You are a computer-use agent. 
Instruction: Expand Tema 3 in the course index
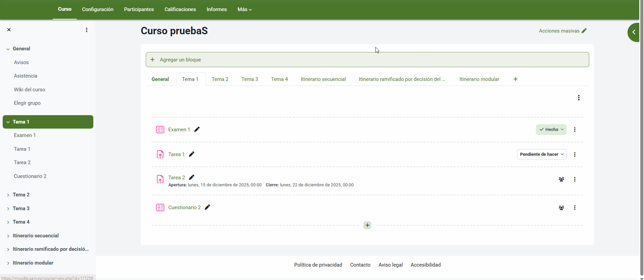pos(8,209)
